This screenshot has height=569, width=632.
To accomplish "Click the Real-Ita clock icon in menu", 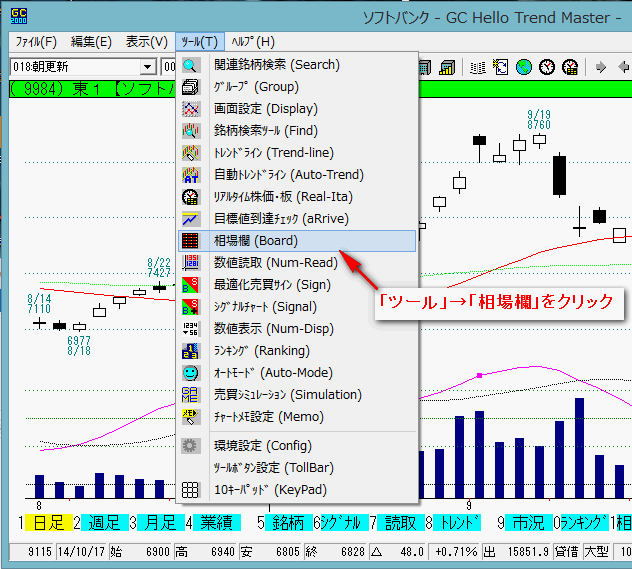I will 190,197.
